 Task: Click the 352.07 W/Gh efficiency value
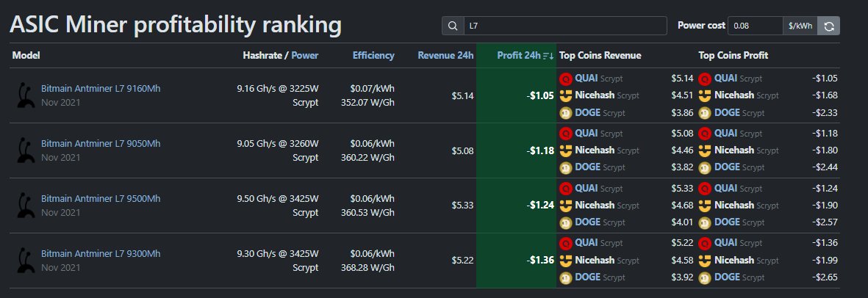click(367, 103)
